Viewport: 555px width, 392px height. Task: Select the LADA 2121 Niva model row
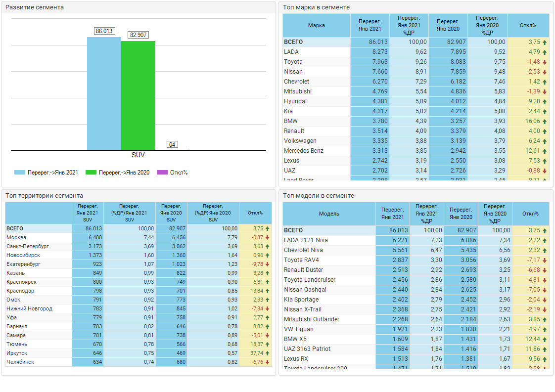coord(306,240)
